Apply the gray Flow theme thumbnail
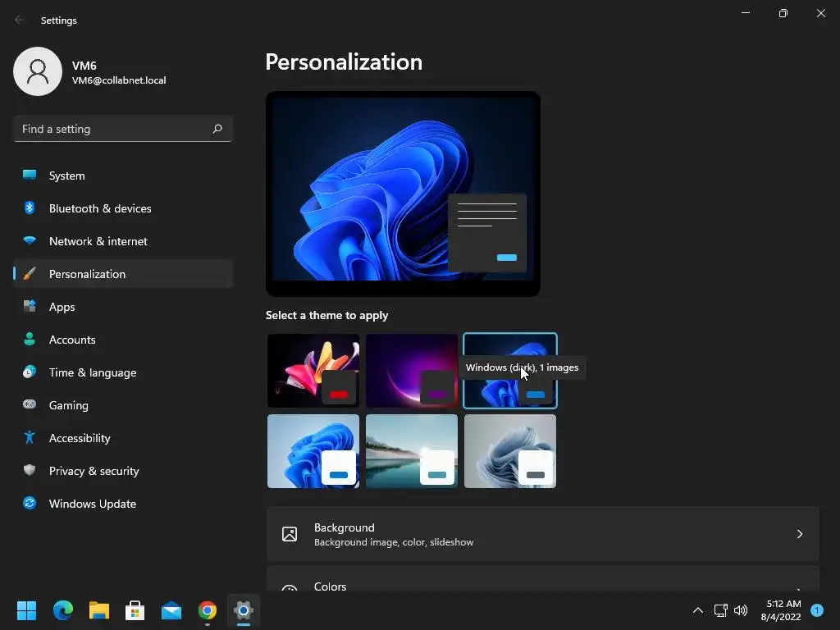Viewport: 840px width, 630px height. pos(510,451)
